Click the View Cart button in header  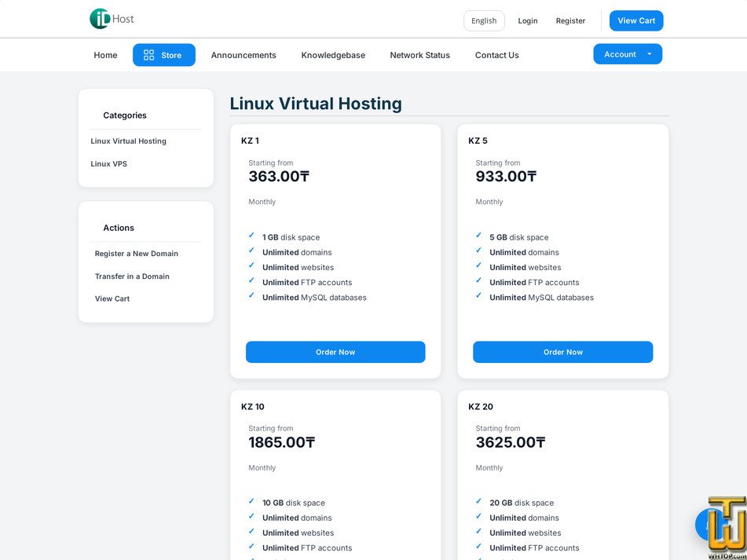(636, 20)
